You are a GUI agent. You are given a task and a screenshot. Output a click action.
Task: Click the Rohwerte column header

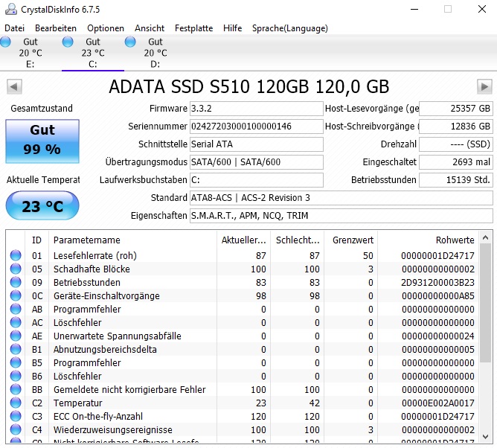click(x=429, y=240)
